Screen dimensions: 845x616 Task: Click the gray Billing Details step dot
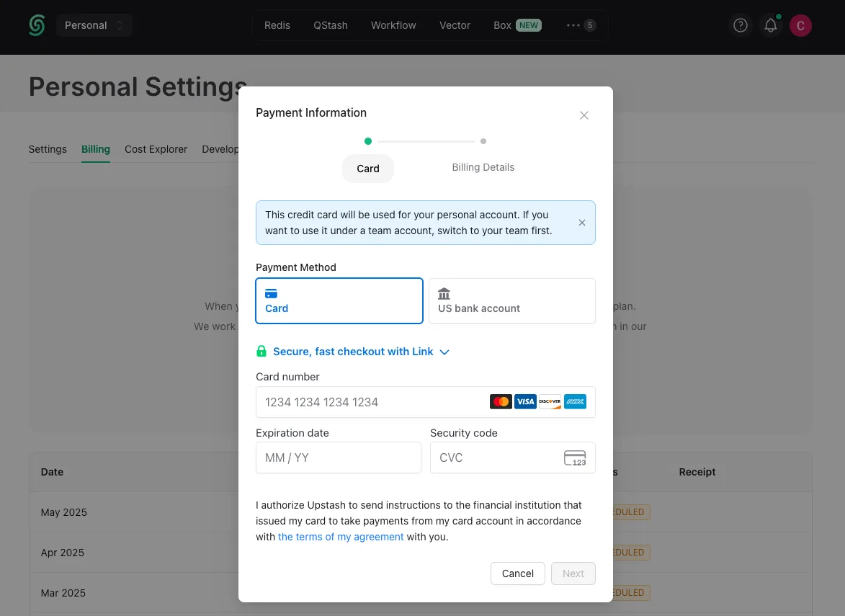click(483, 141)
